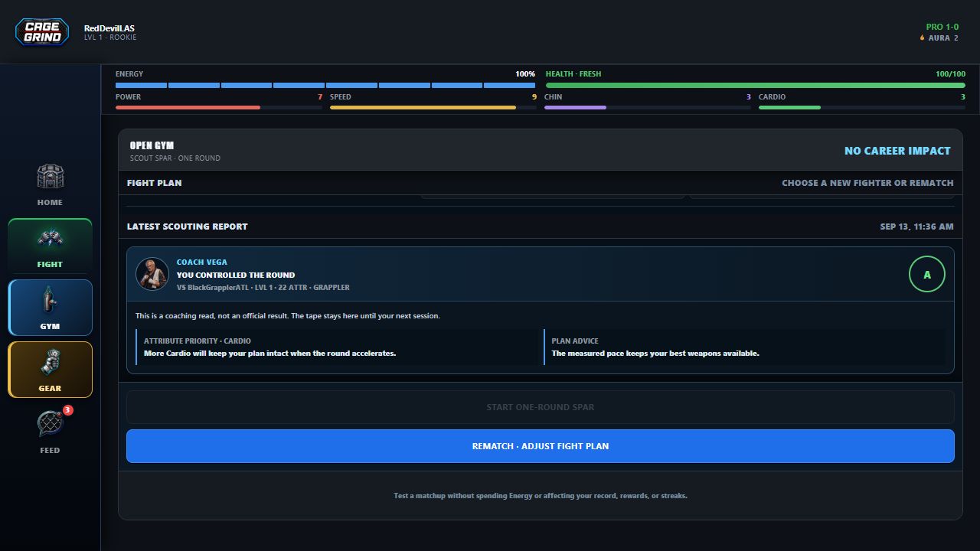Viewport: 980px width, 551px height.
Task: Click the PRO 1-0 record
Action: point(942,27)
